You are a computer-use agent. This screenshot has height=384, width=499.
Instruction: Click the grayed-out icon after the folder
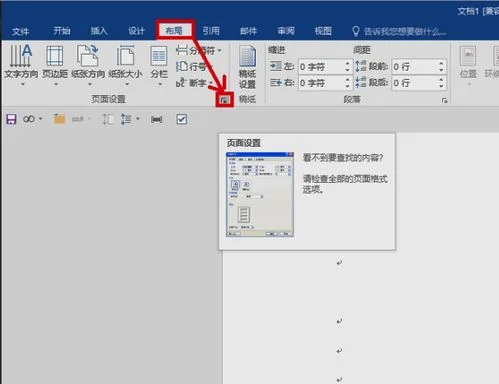78,119
